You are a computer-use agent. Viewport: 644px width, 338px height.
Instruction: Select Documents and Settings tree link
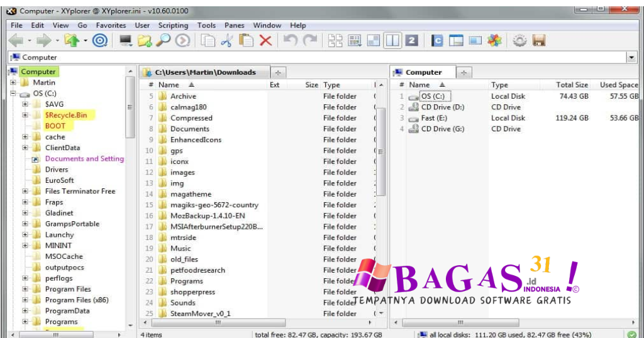[84, 159]
